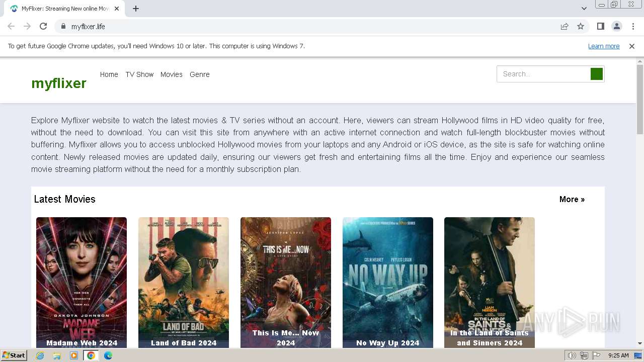
Task: Open the No Way Up 2024 poster
Action: 388,283
